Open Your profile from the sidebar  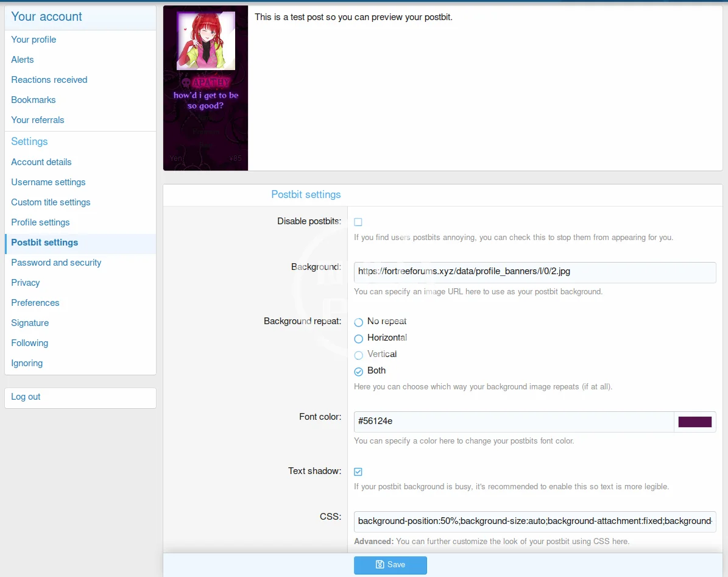(x=34, y=40)
